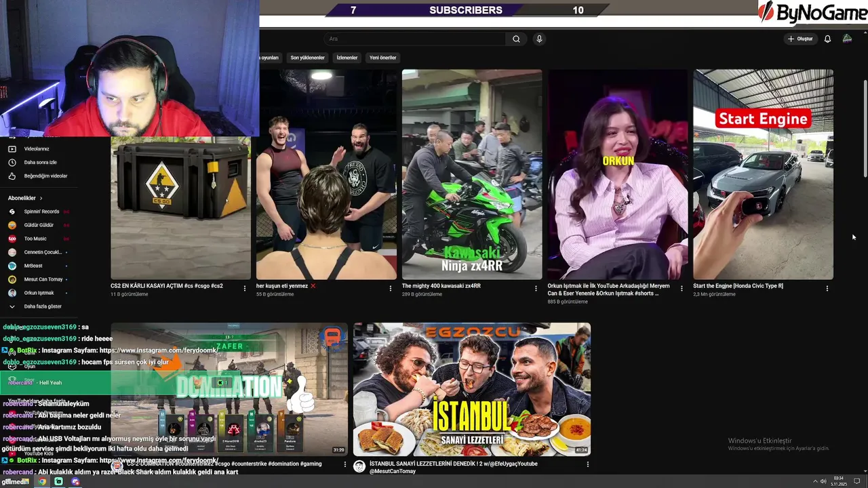Viewport: 868px width, 488px height.
Task: Open Cennetin Çocukları channel avatar
Action: click(12, 252)
